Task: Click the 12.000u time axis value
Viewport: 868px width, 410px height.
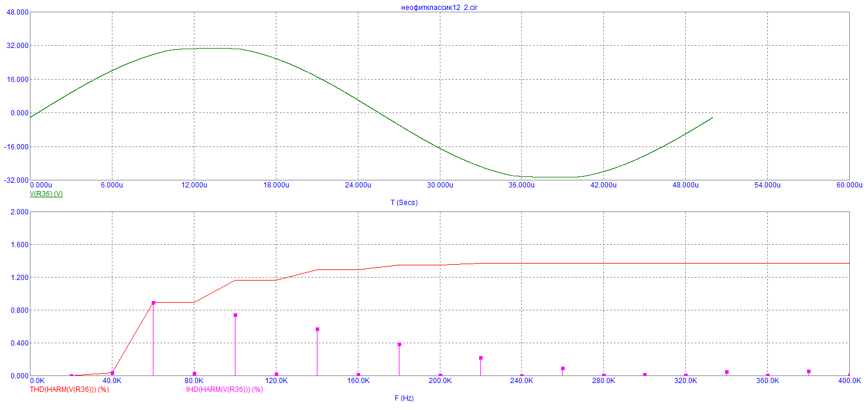Action: coord(194,185)
